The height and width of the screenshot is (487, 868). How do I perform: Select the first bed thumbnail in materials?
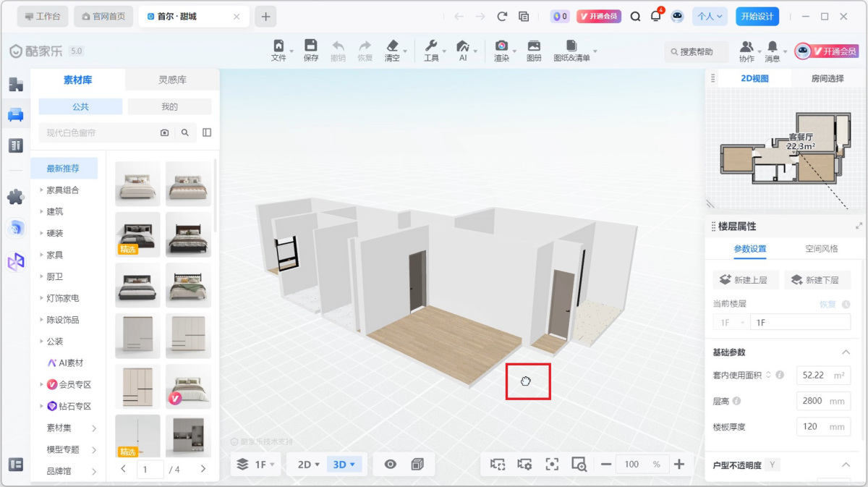pos(137,184)
